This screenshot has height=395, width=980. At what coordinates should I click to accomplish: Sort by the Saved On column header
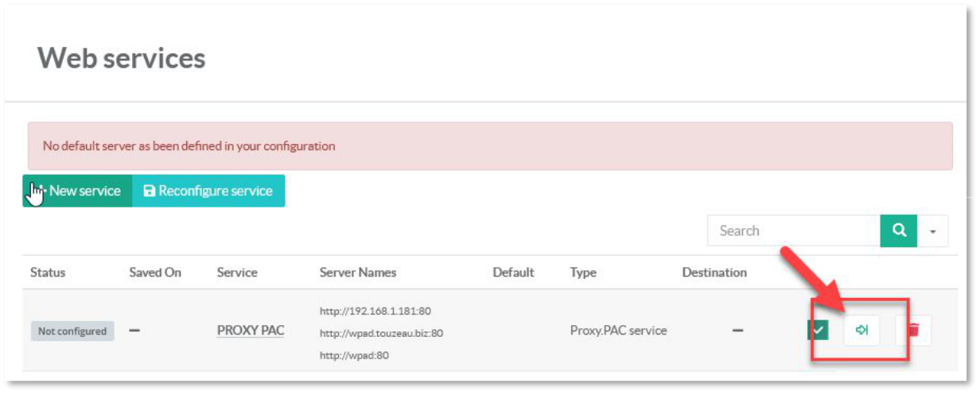click(155, 273)
